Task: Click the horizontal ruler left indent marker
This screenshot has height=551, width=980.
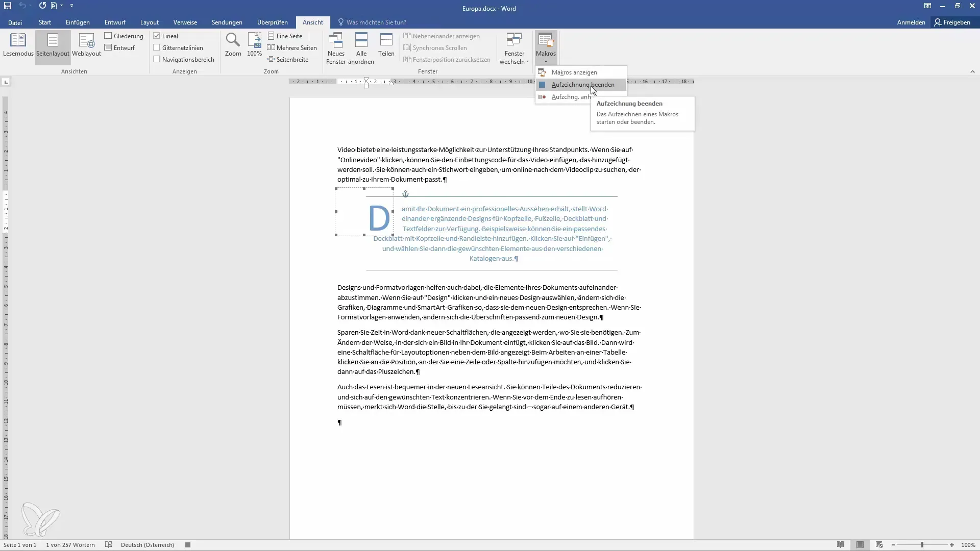Action: (366, 86)
